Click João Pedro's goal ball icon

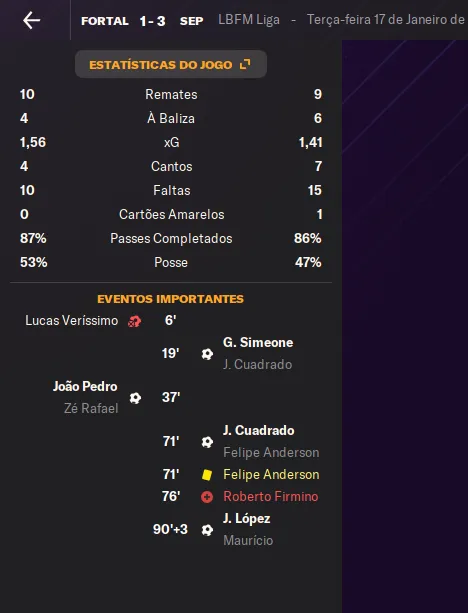coord(135,398)
